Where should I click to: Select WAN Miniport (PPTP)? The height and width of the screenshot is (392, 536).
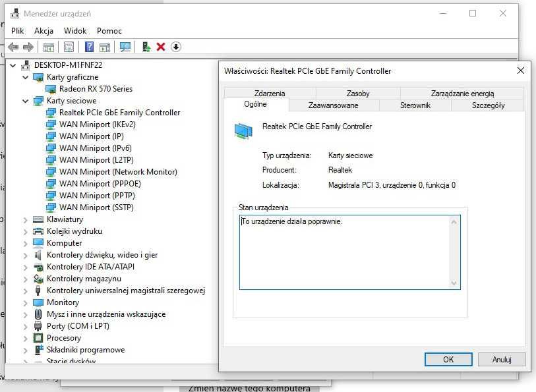(97, 195)
